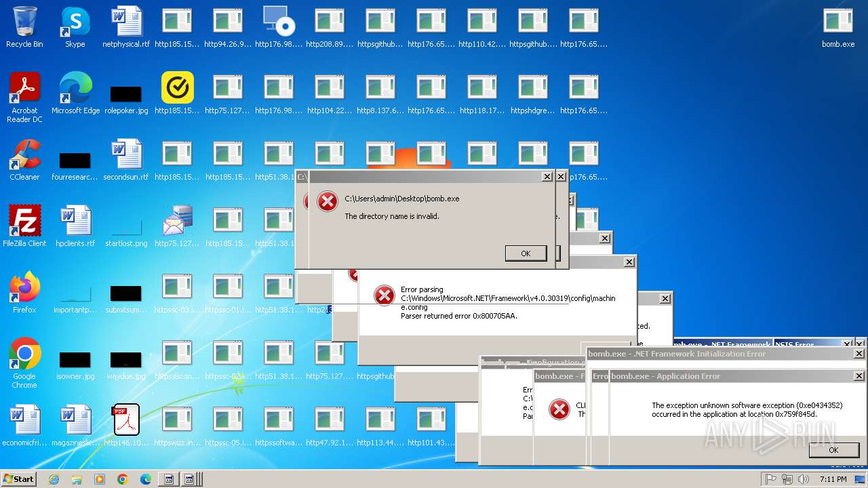Viewport: 868px width, 488px height.
Task: Select the economicfri Word document
Action: (24, 426)
